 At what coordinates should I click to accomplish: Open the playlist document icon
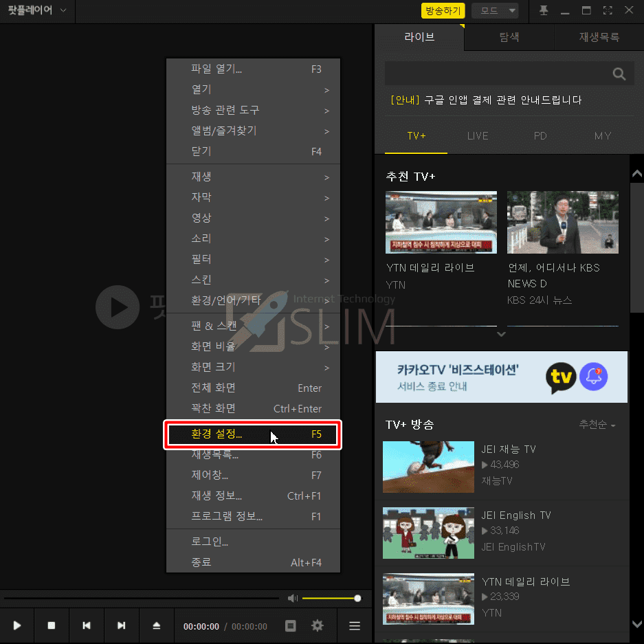[x=290, y=626]
